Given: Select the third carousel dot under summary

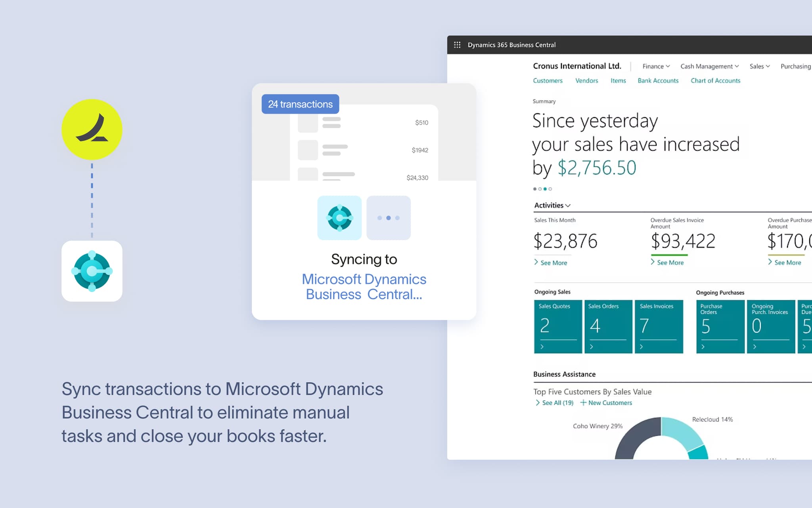Looking at the screenshot, I should pos(546,189).
